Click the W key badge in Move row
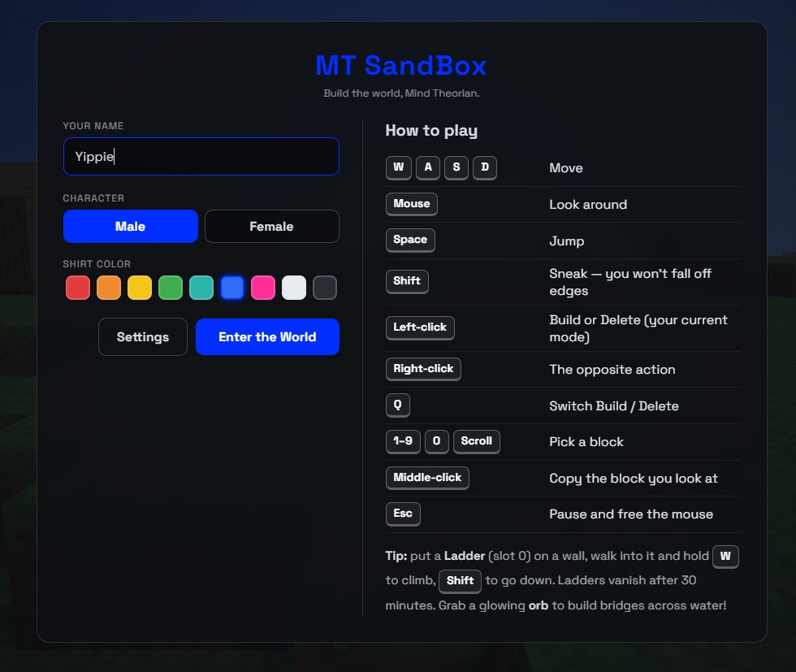The height and width of the screenshot is (672, 796). pyautogui.click(x=399, y=167)
